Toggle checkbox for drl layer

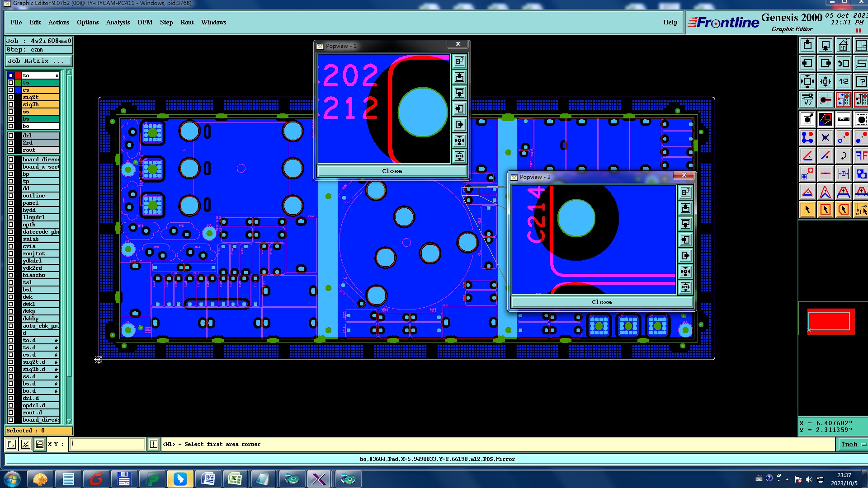11,136
